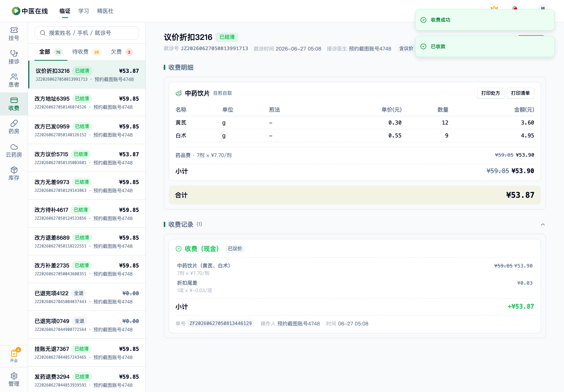The image size is (564, 392).
Task: Click the green check icon beside 收费（现金）
Action: pyautogui.click(x=179, y=249)
